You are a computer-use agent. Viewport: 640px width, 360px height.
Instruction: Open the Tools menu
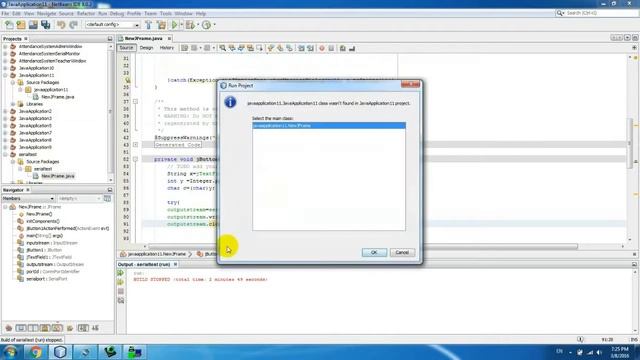[165, 13]
